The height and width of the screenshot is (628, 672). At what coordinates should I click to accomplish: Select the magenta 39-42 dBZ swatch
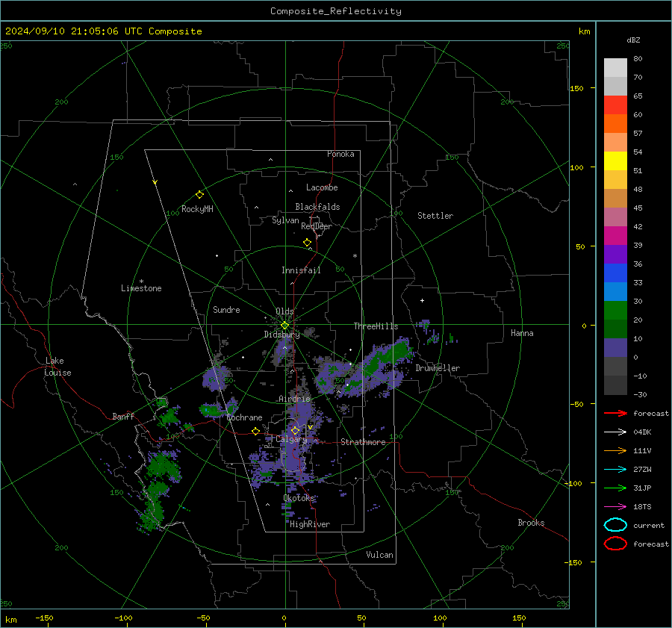tap(615, 235)
